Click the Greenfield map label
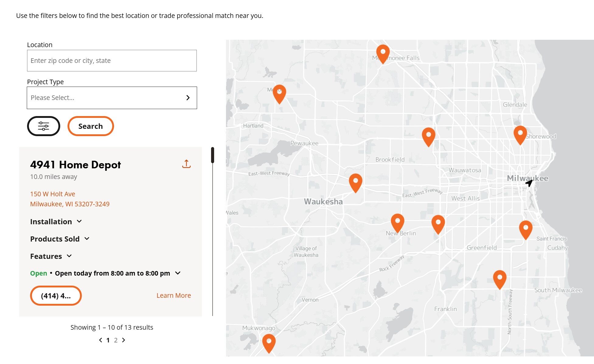This screenshot has width=594, height=364. (x=482, y=248)
